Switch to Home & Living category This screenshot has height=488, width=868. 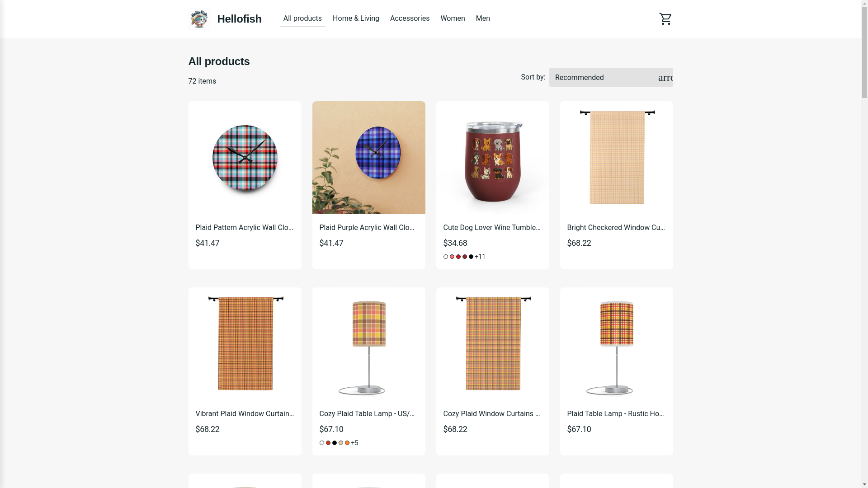point(356,19)
